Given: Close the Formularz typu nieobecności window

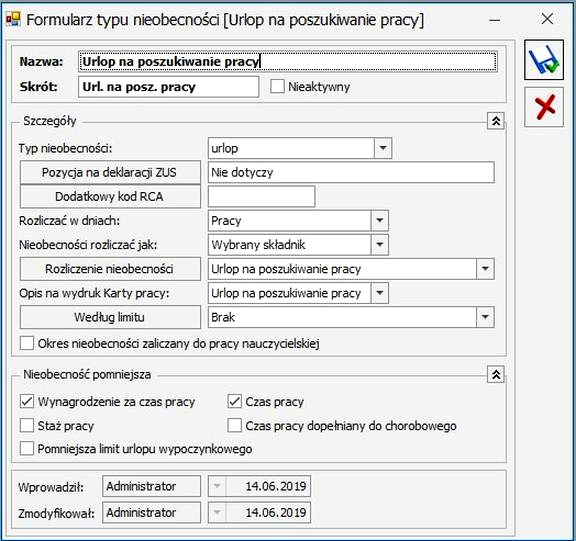Looking at the screenshot, I should 547,18.
